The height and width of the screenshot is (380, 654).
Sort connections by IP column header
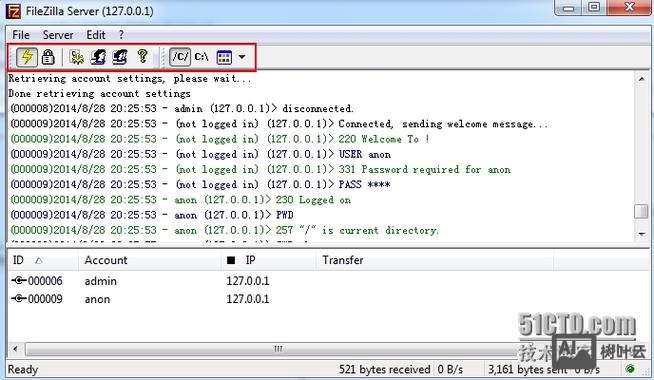(x=268, y=260)
